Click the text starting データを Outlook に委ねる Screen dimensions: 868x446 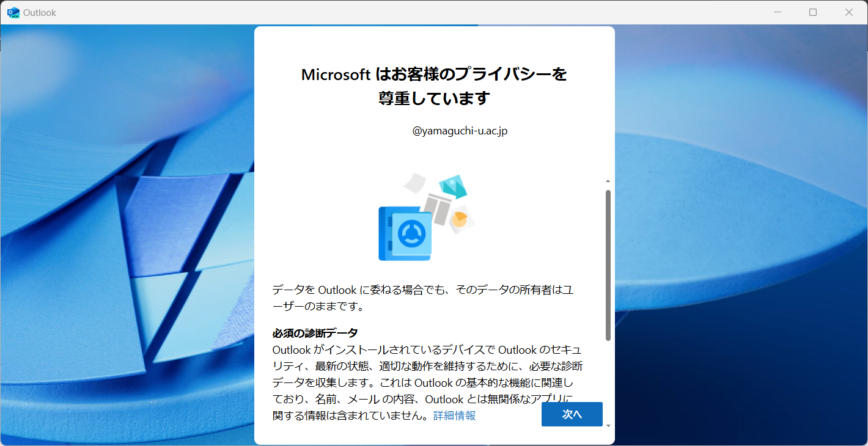point(423,298)
